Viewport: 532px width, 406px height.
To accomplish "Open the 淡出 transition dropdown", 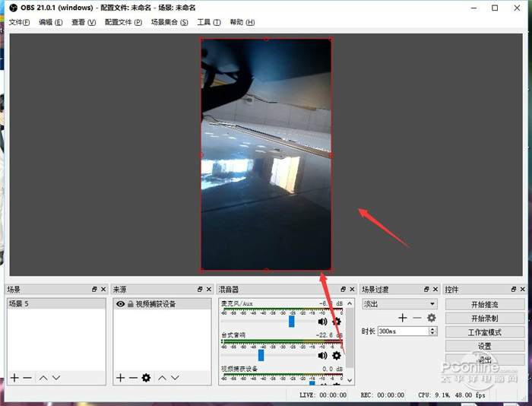I will click(x=399, y=304).
